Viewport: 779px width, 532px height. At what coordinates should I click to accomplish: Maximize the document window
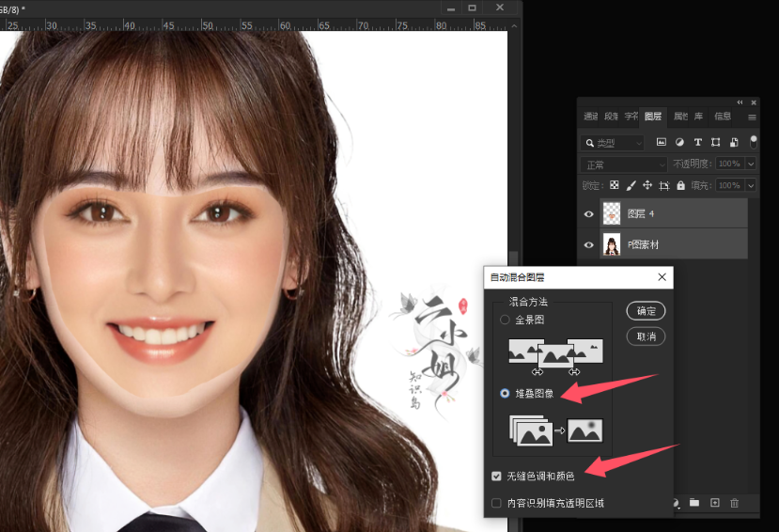(472, 8)
